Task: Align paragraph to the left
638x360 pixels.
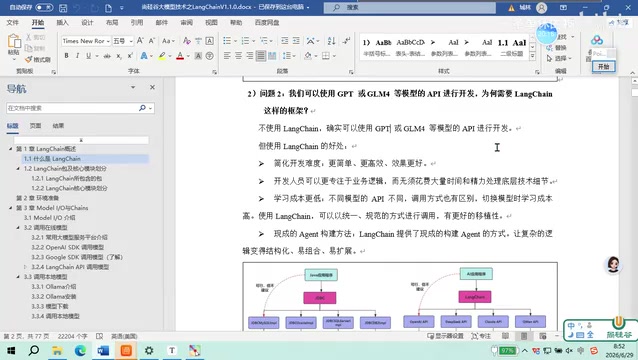Action: pos(227,56)
